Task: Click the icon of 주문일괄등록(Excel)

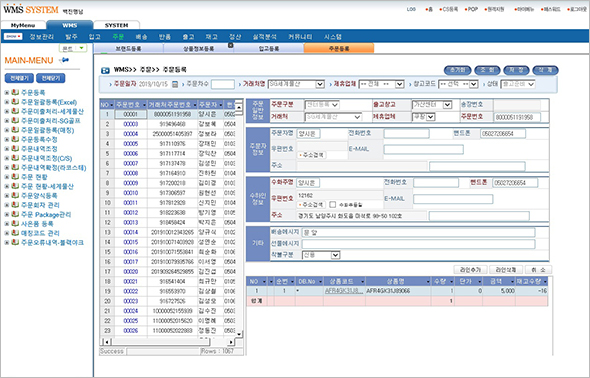Action: 15,102
